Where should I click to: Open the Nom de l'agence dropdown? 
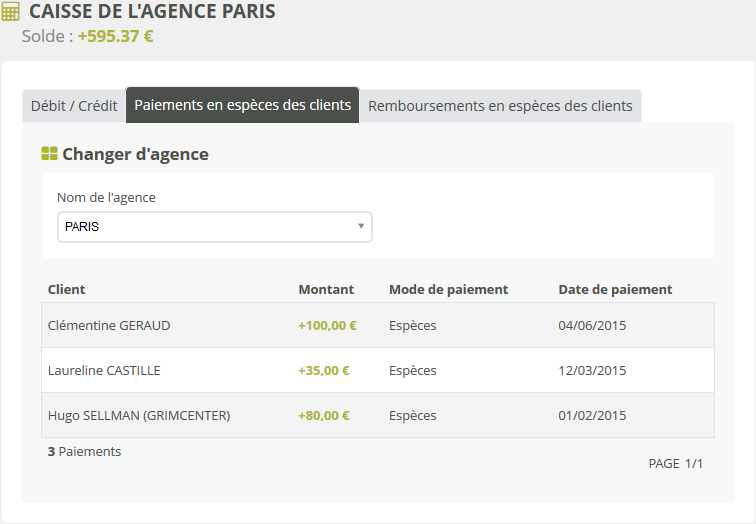[x=214, y=227]
